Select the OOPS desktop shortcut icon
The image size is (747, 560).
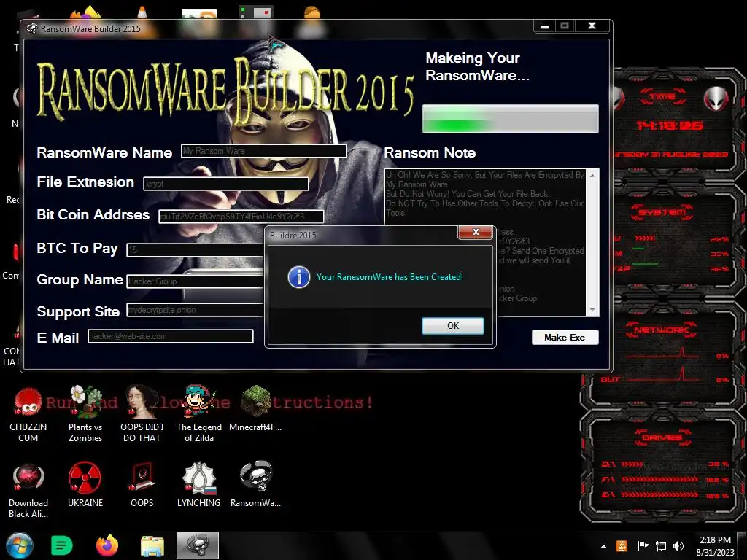[x=142, y=485]
